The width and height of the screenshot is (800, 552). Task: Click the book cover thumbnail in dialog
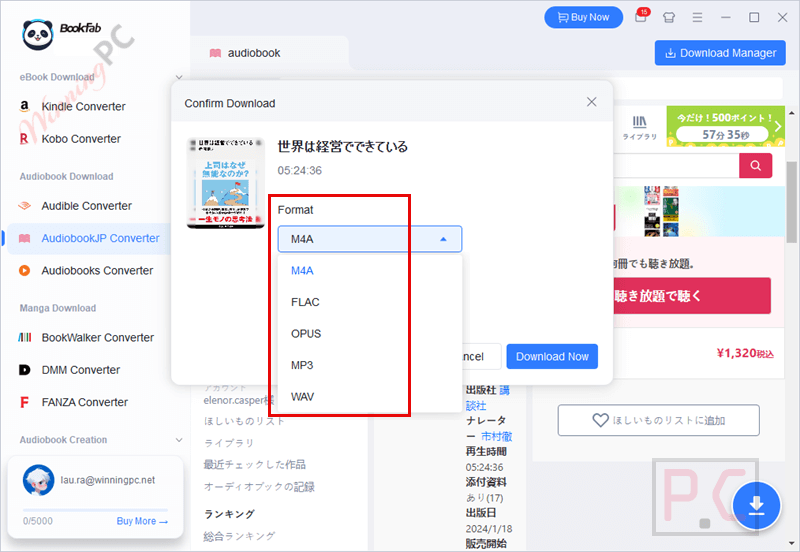click(x=226, y=183)
